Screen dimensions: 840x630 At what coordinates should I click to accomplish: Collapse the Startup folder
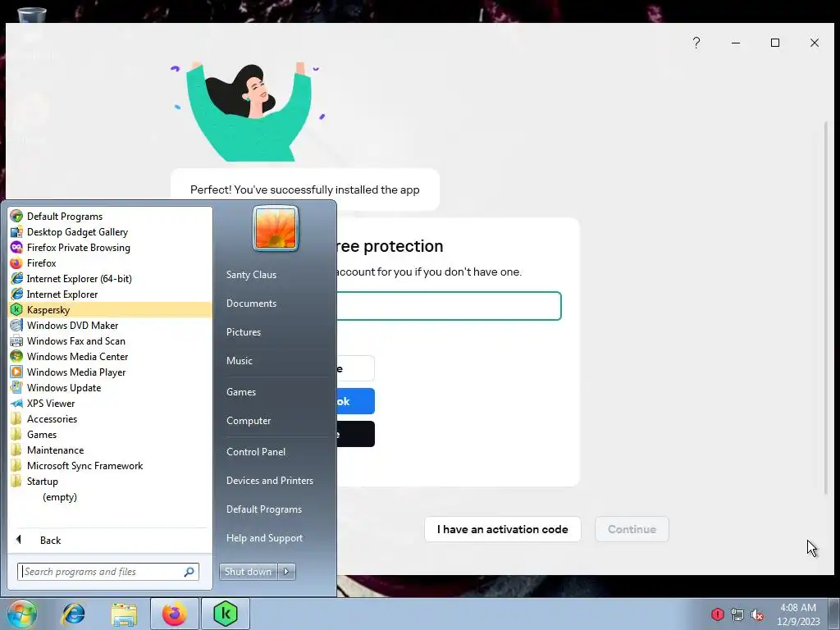(42, 481)
